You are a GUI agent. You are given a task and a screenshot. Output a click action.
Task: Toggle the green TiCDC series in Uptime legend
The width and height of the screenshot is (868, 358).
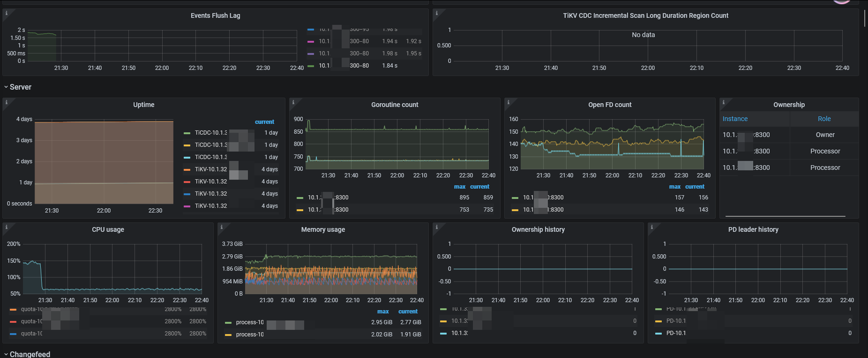pos(211,133)
